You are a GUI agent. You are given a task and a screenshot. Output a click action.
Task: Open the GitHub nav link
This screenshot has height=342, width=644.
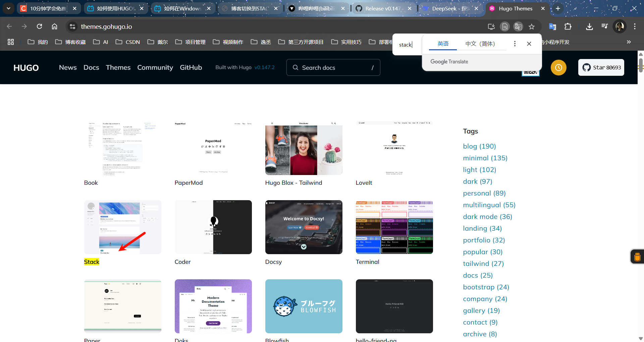tap(191, 67)
